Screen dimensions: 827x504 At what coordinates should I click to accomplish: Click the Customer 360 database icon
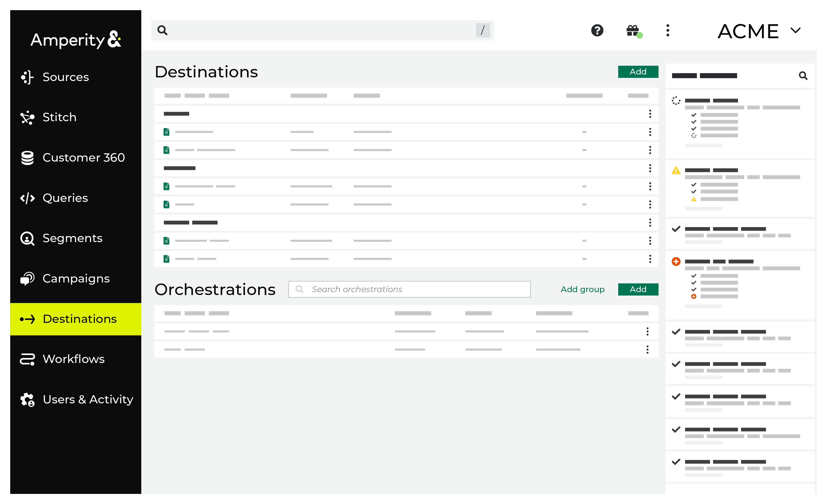[x=28, y=158]
